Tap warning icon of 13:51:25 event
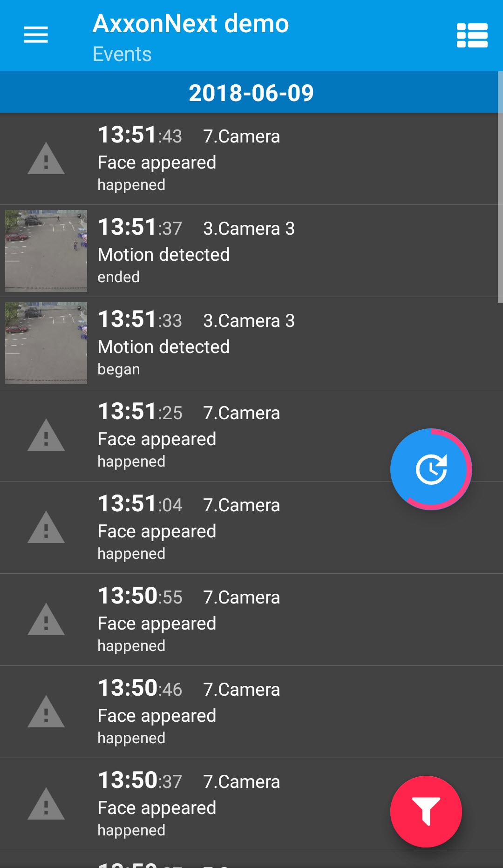The image size is (503, 868). pos(46,435)
